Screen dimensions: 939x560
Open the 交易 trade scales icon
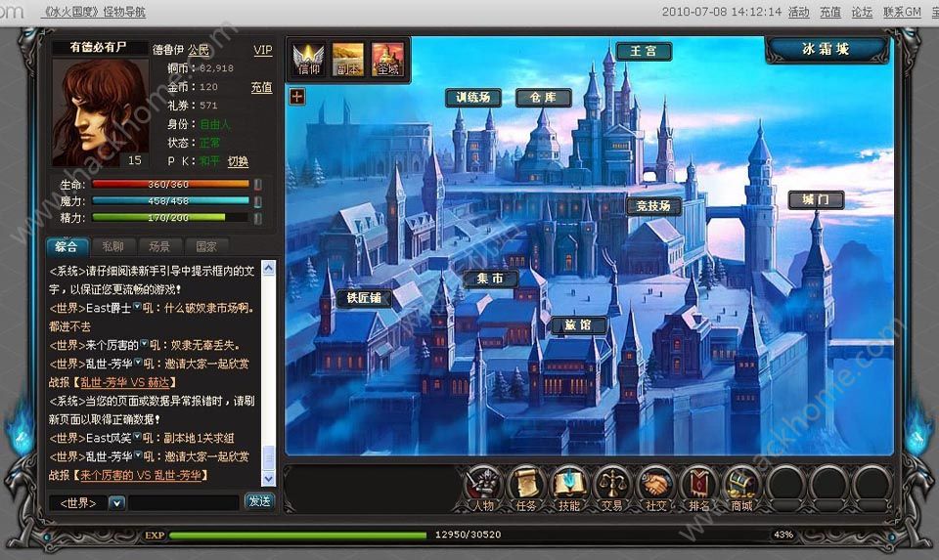(x=612, y=490)
